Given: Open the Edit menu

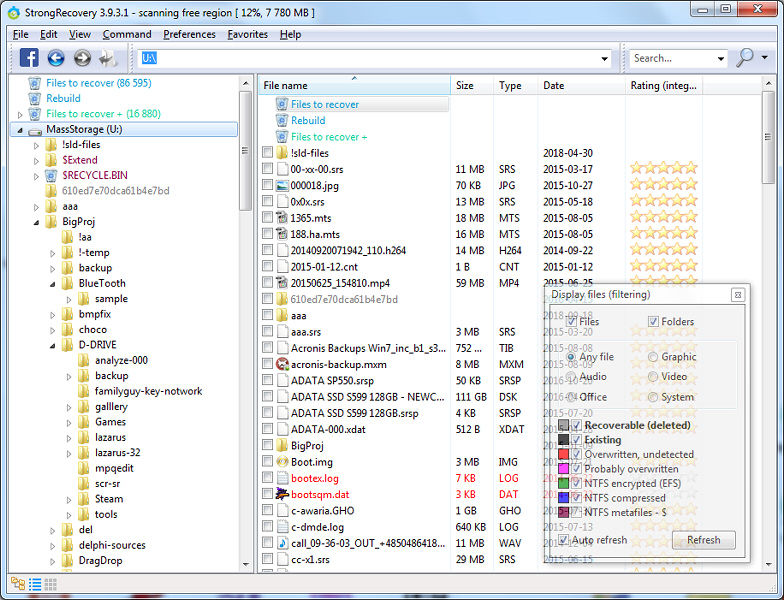Looking at the screenshot, I should (48, 34).
